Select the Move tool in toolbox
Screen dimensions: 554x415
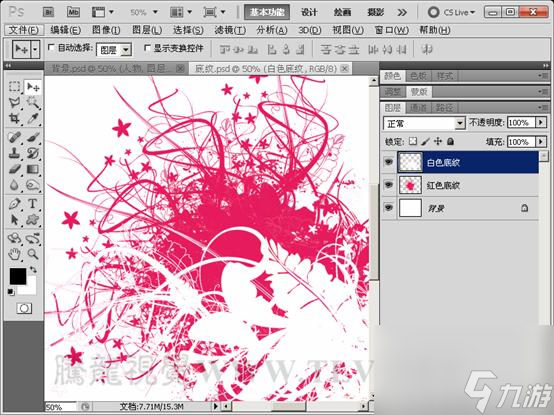pyautogui.click(x=33, y=87)
